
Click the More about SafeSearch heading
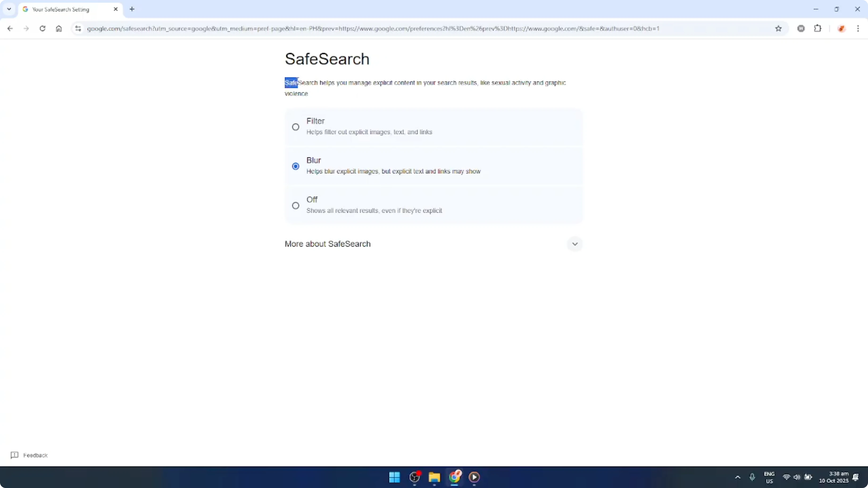tap(328, 244)
